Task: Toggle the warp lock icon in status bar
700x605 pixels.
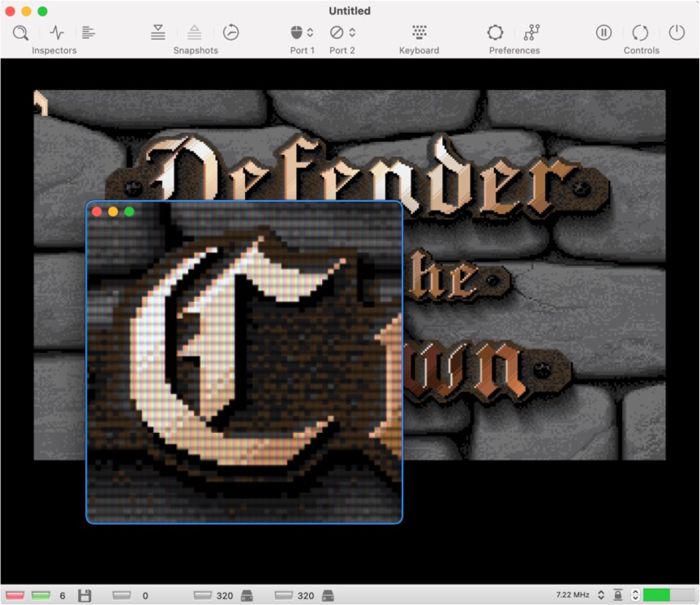Action: pyautogui.click(x=618, y=595)
